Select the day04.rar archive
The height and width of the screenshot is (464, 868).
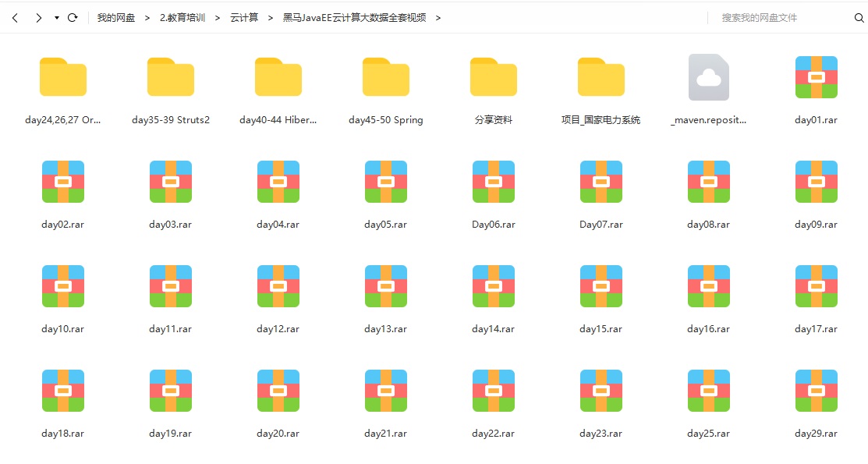pyautogui.click(x=278, y=182)
